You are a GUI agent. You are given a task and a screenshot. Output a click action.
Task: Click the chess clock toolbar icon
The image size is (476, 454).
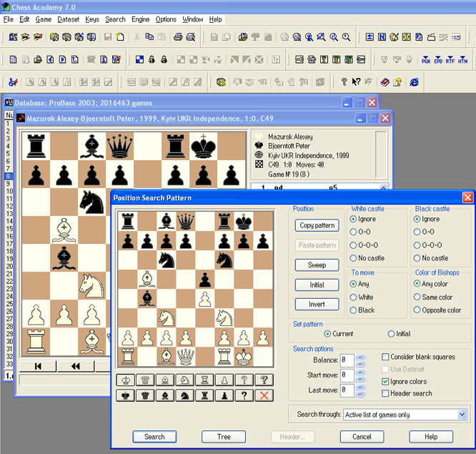click(x=406, y=37)
